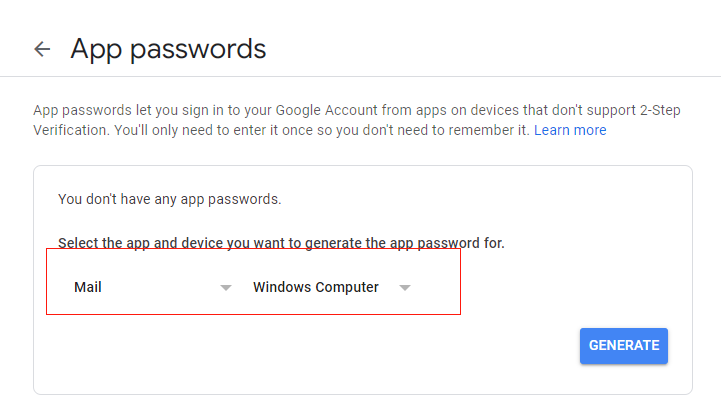The height and width of the screenshot is (410, 721).
Task: Click the '2-Step' text in the description
Action: click(660, 110)
